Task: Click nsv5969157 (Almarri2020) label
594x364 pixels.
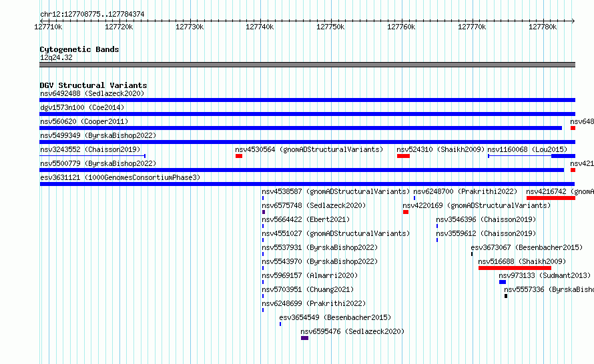Action: [310, 275]
